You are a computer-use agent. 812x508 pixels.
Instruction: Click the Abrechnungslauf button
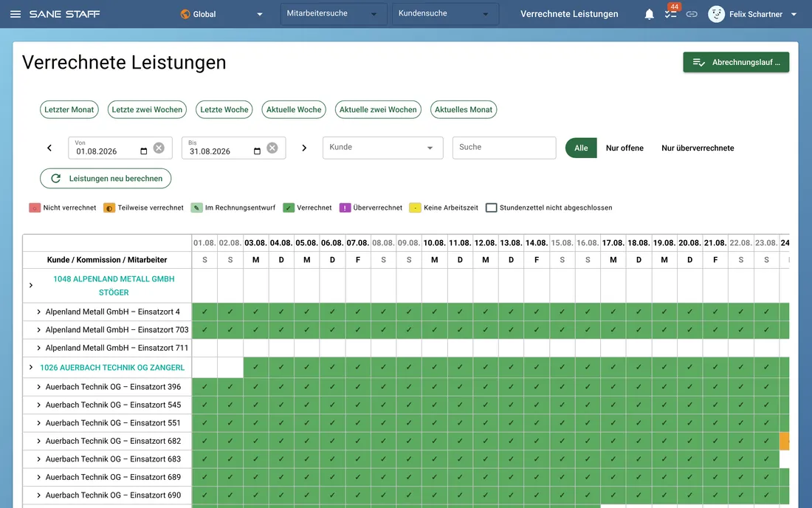pyautogui.click(x=736, y=62)
